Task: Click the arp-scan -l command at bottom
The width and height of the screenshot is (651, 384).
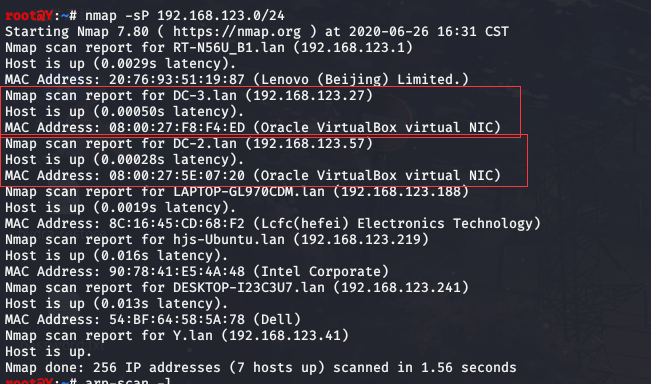Action: point(128,381)
